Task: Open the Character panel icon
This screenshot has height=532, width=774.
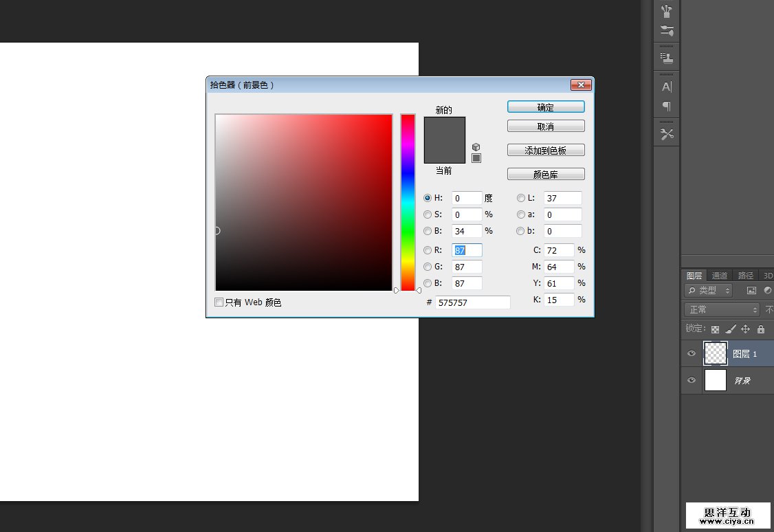Action: (666, 87)
